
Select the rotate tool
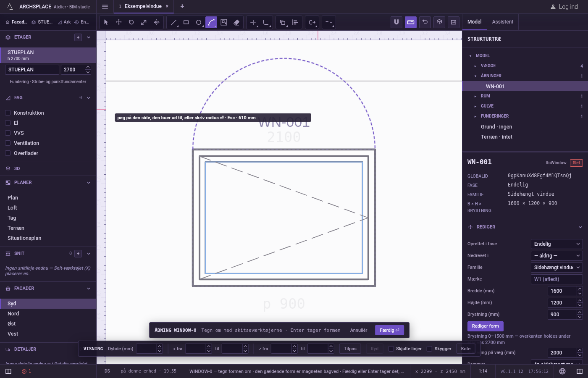[131, 22]
